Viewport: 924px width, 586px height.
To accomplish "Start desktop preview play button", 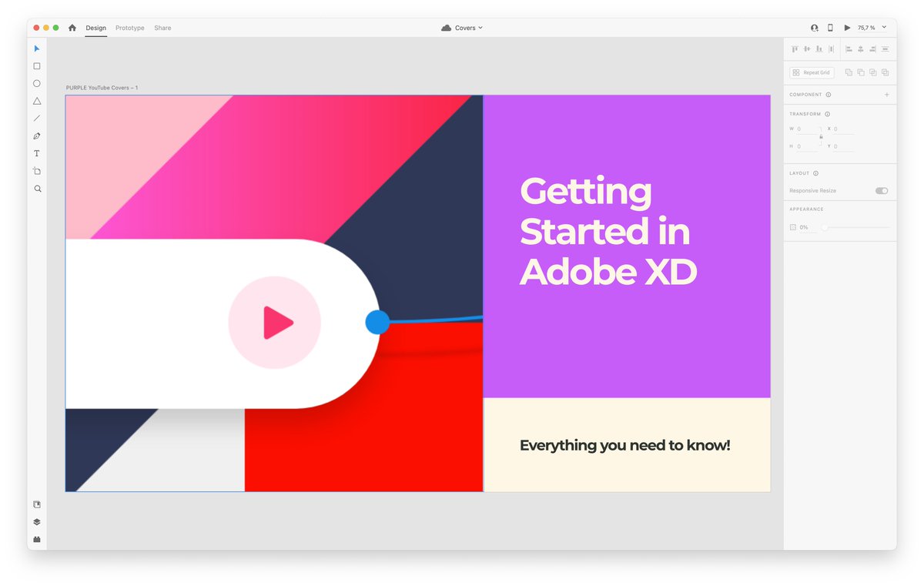I will [847, 28].
